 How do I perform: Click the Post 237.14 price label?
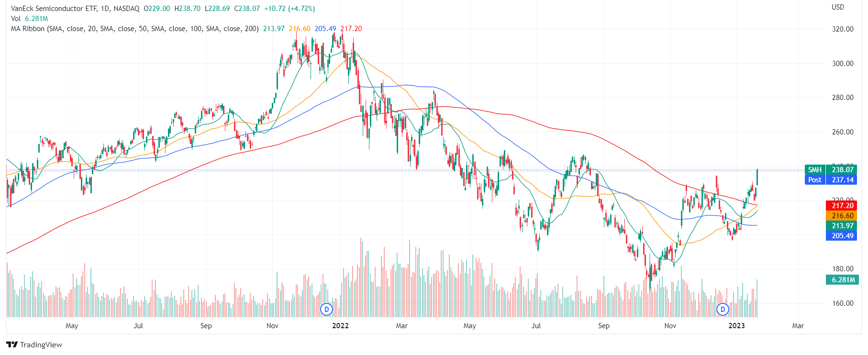point(831,180)
